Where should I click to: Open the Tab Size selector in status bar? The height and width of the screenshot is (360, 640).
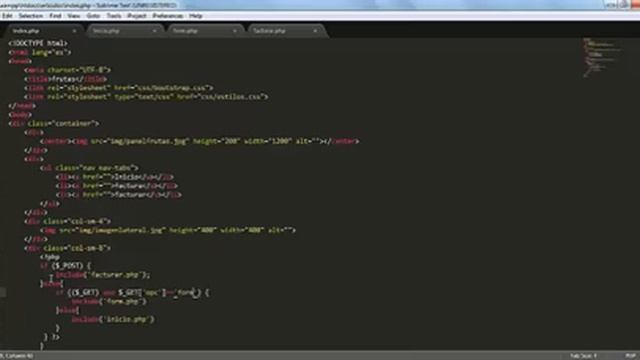[583, 356]
